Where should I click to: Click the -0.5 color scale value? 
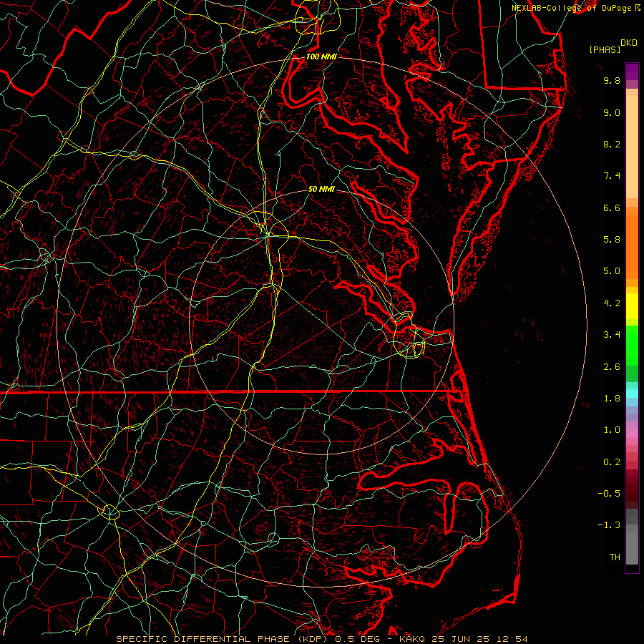pyautogui.click(x=609, y=494)
